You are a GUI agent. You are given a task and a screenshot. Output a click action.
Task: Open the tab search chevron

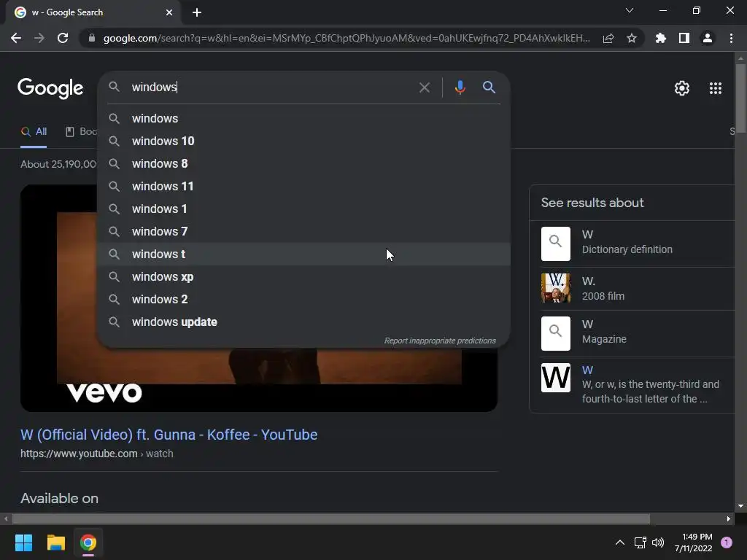click(630, 10)
